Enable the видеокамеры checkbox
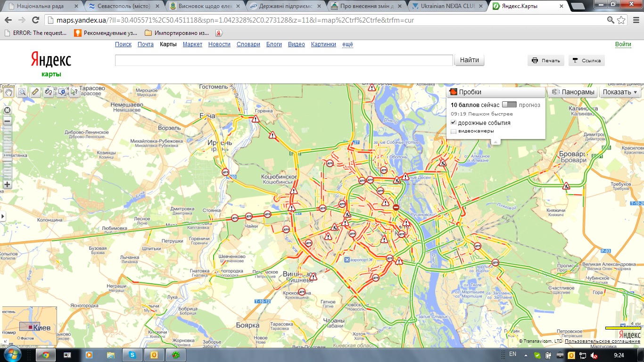 (x=454, y=132)
